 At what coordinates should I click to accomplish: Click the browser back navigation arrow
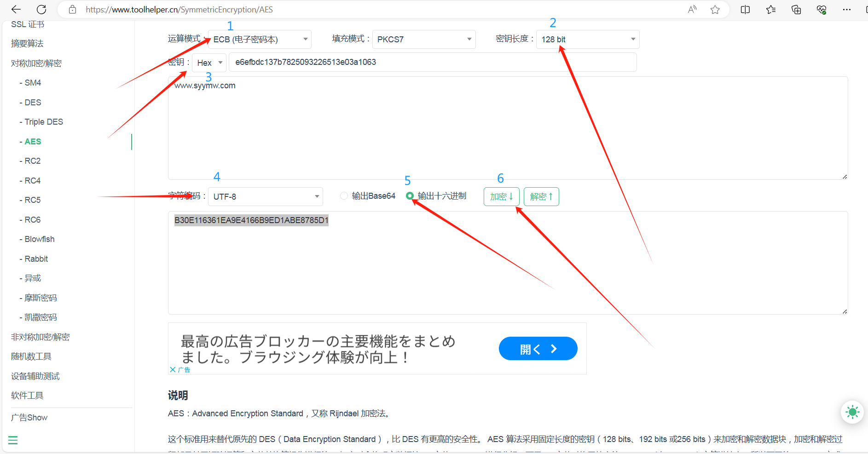point(15,9)
